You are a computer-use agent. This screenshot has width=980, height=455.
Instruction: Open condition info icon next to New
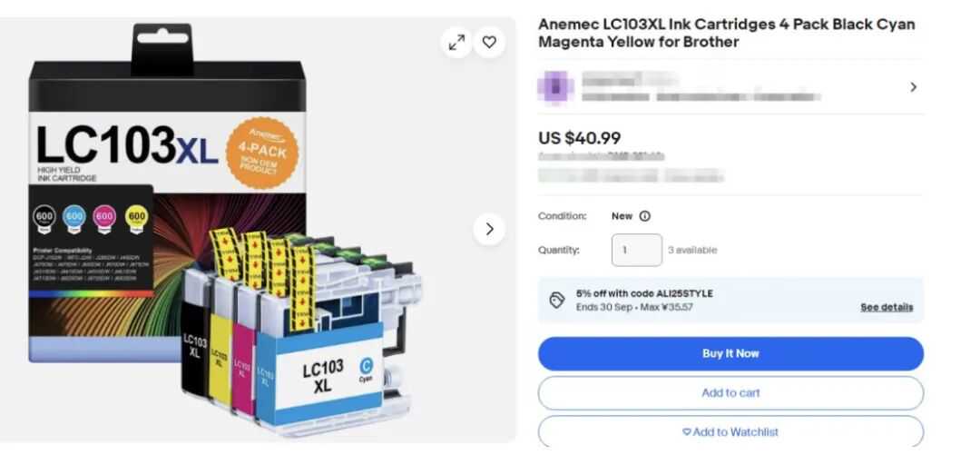(644, 216)
